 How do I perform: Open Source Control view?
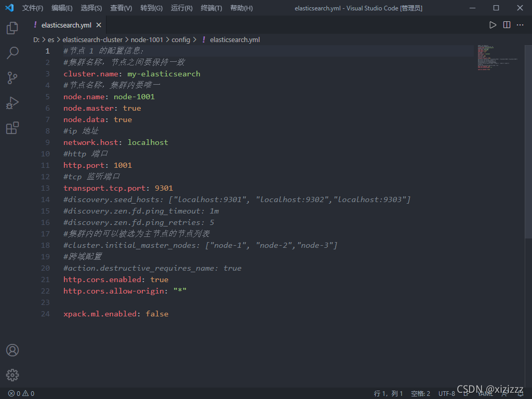12,78
